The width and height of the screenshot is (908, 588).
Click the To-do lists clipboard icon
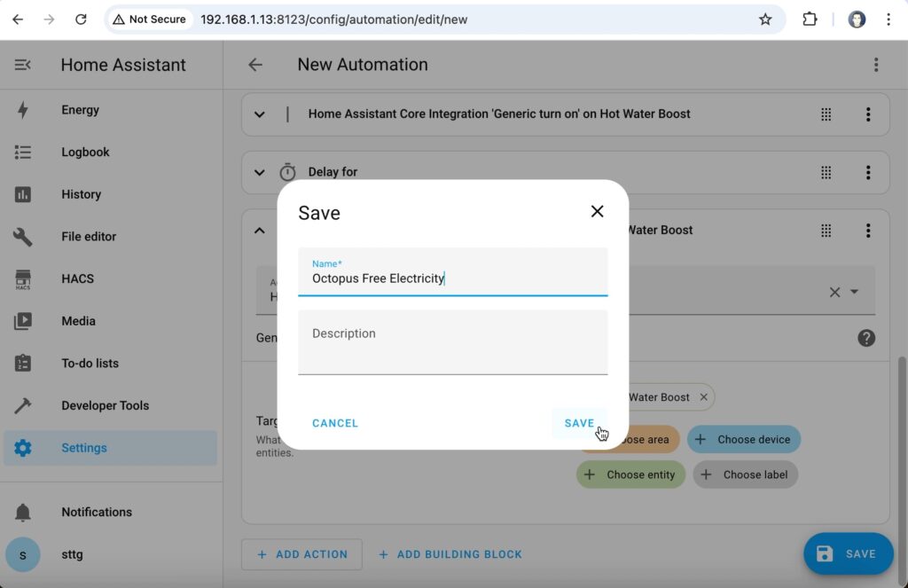pyautogui.click(x=22, y=364)
